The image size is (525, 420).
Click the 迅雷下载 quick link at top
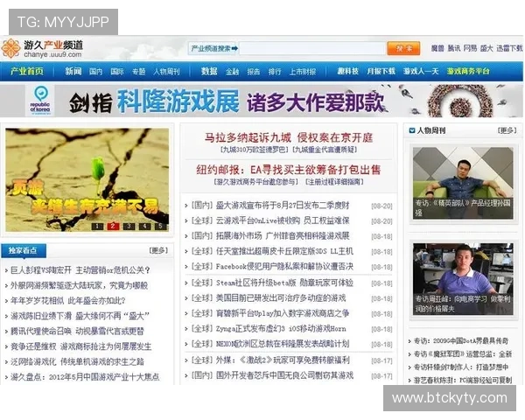tap(509, 49)
